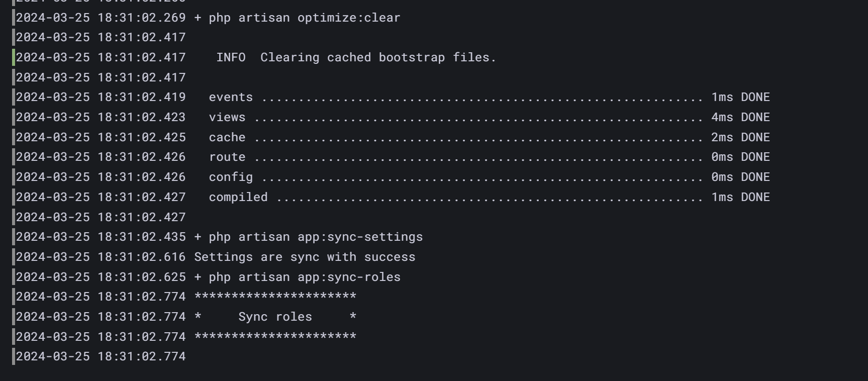Image resolution: width=868 pixels, height=381 pixels.
Task: Select the "Clearing cached bootstrap files." log message
Action: (378, 58)
